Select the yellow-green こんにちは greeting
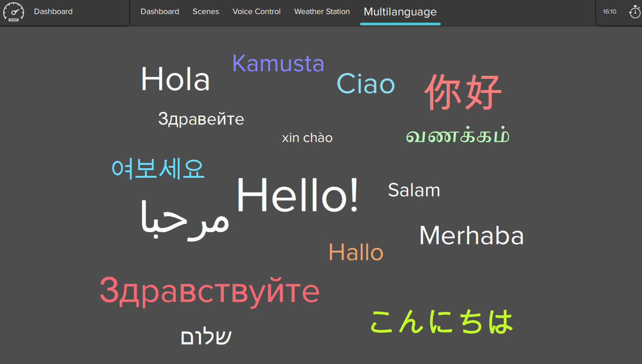Image resolution: width=642 pixels, height=364 pixels. (x=442, y=321)
